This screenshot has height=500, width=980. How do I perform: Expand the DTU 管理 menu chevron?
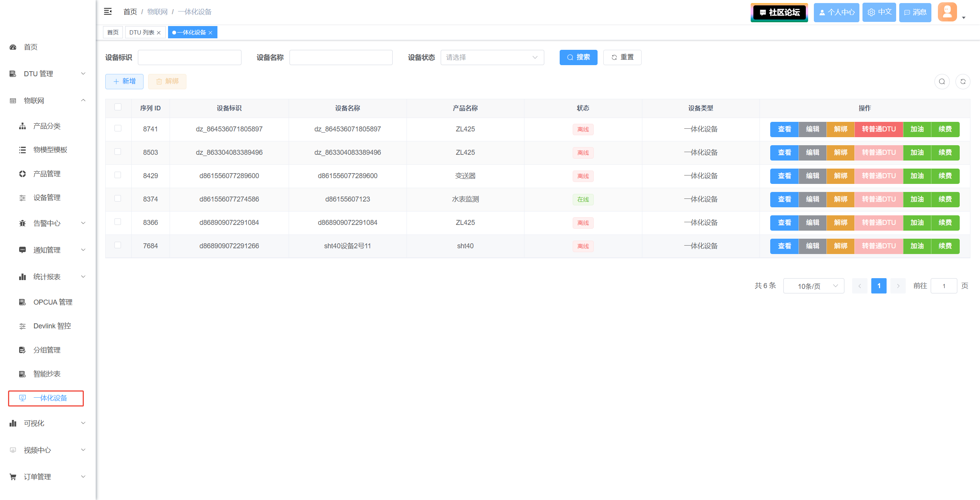[x=83, y=74]
